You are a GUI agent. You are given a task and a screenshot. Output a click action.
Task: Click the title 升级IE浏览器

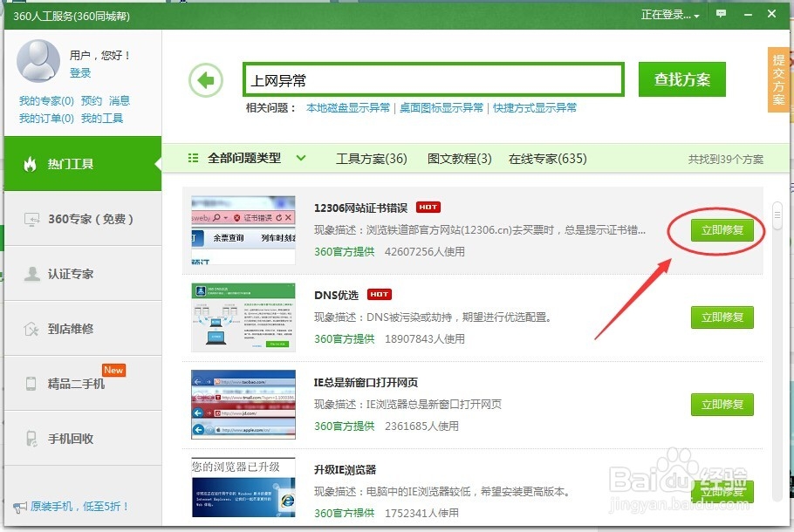pyautogui.click(x=345, y=469)
